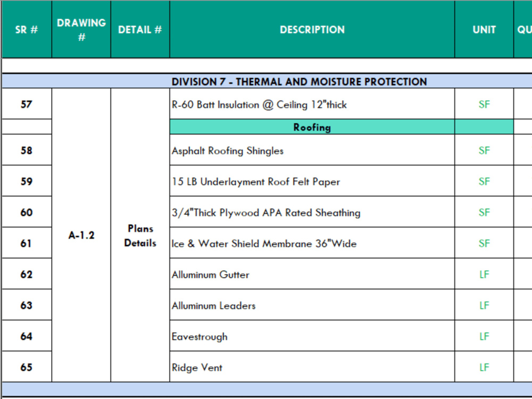Select the SF unit for Plywood Sheathing
Viewport: 532px width, 399px height.
coord(484,212)
